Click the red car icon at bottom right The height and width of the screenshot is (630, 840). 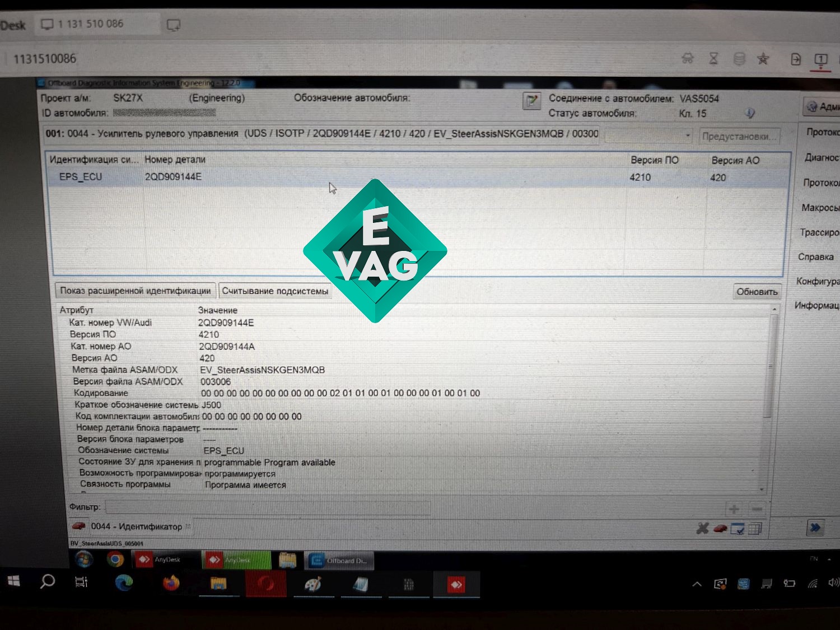(720, 528)
